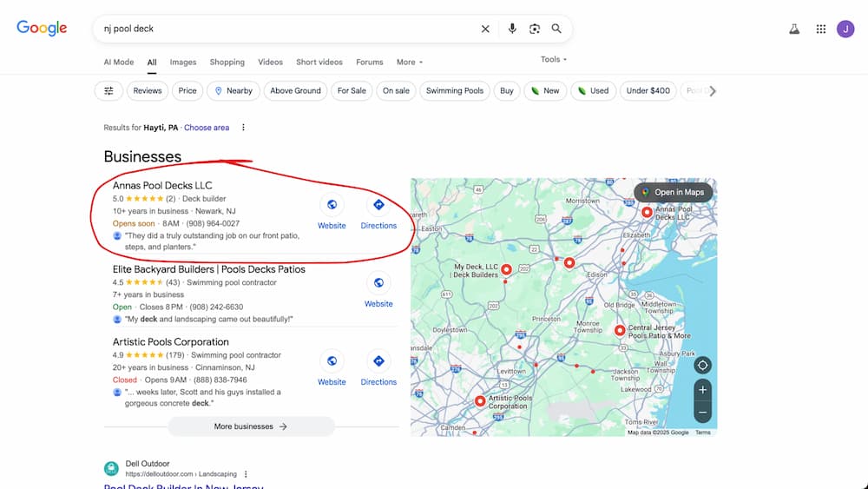The height and width of the screenshot is (489, 868).
Task: Click the (888) 838-7946 phone number
Action: (220, 380)
